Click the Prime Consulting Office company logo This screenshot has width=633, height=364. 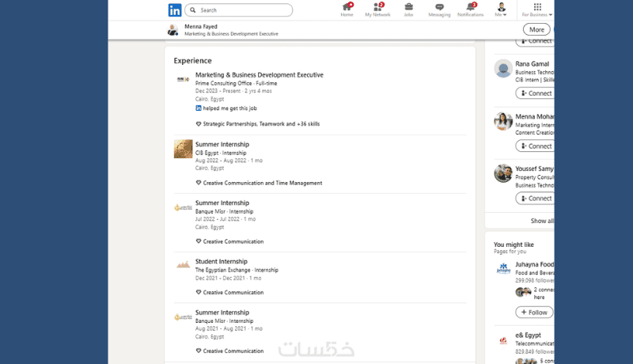point(183,79)
